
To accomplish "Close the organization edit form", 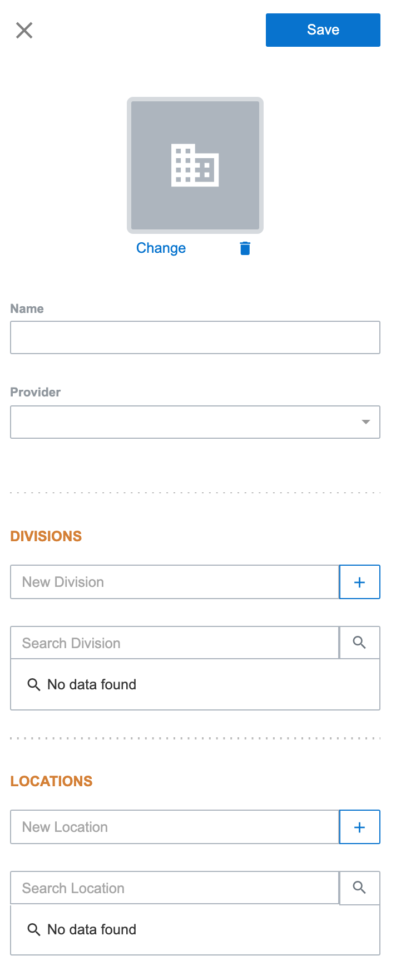I will click(24, 30).
